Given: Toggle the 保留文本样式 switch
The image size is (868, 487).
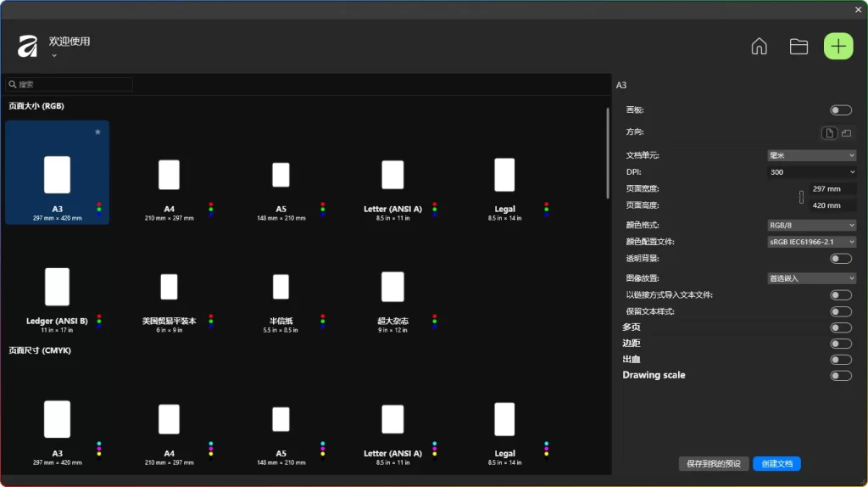Looking at the screenshot, I should pos(840,312).
